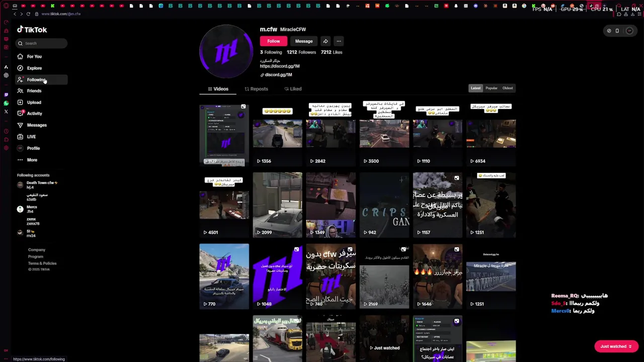Open Twitch in the browser sidebar
The width and height of the screenshot is (644, 362).
pyautogui.click(x=6, y=95)
